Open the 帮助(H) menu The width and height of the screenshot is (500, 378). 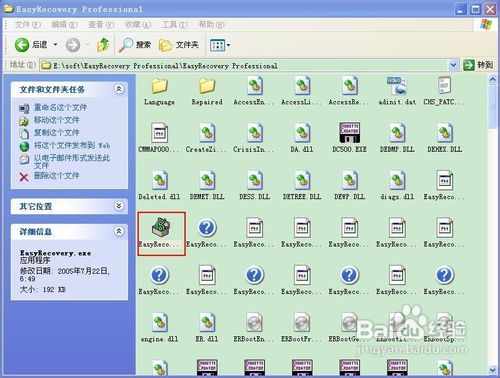212,25
